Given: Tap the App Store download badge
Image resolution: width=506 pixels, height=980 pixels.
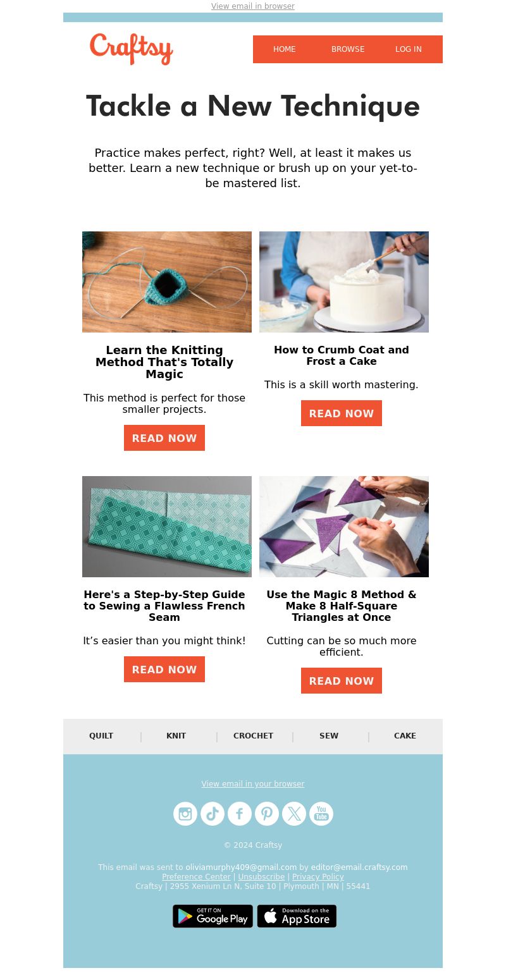Looking at the screenshot, I should click(x=297, y=916).
